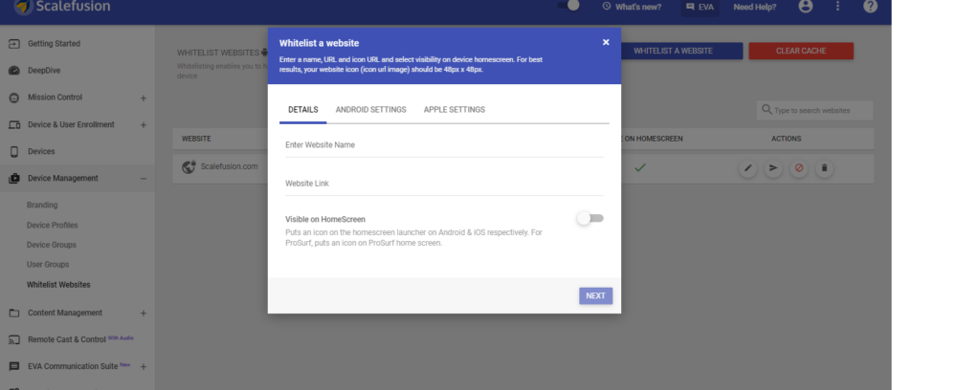The image size is (980, 390).
Task: Select the Details tab
Action: [x=303, y=110]
